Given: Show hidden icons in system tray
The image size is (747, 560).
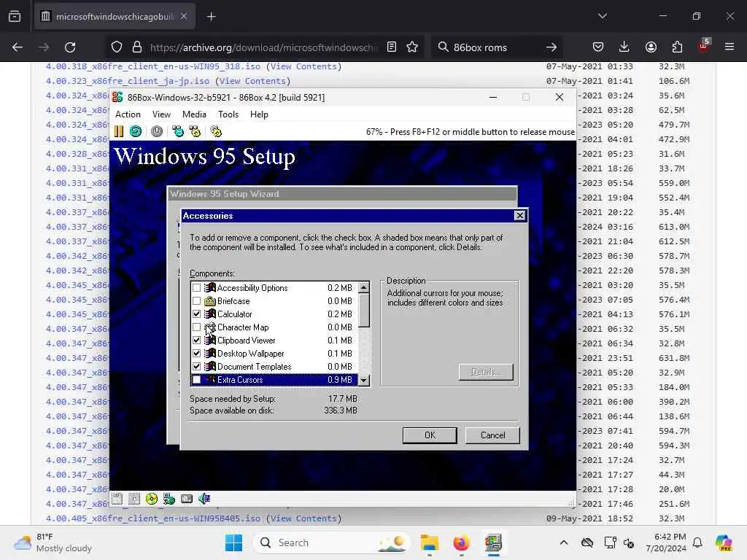Looking at the screenshot, I should (x=564, y=542).
